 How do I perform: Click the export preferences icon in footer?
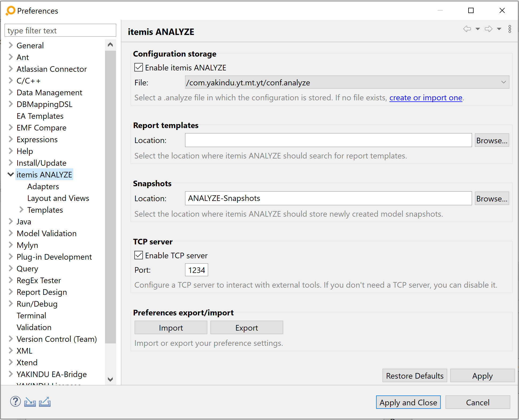(x=45, y=402)
